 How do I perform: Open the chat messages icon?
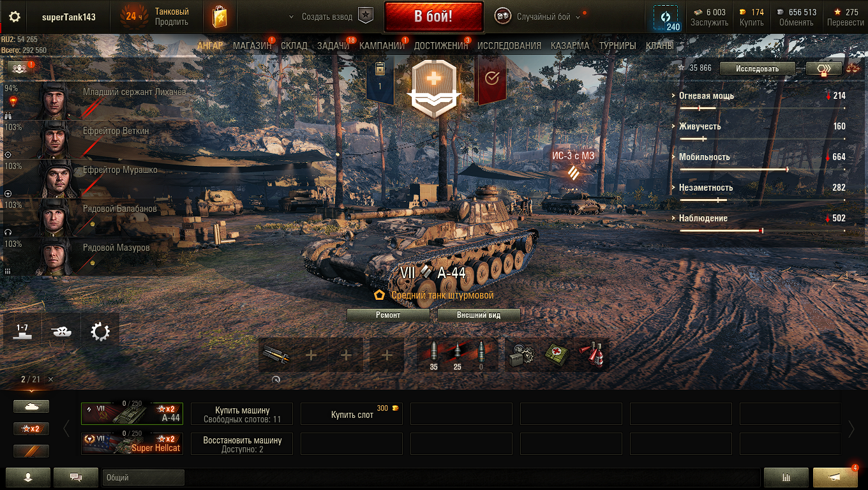click(x=76, y=477)
